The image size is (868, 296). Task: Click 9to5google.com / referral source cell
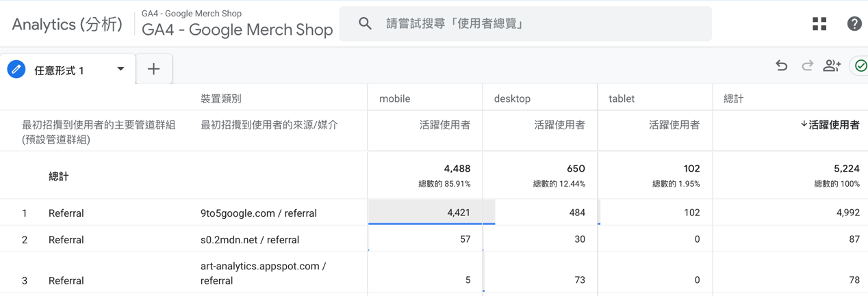(x=259, y=213)
